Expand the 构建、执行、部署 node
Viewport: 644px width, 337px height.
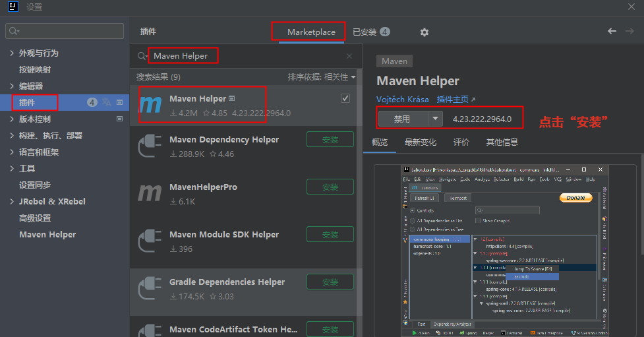12,135
